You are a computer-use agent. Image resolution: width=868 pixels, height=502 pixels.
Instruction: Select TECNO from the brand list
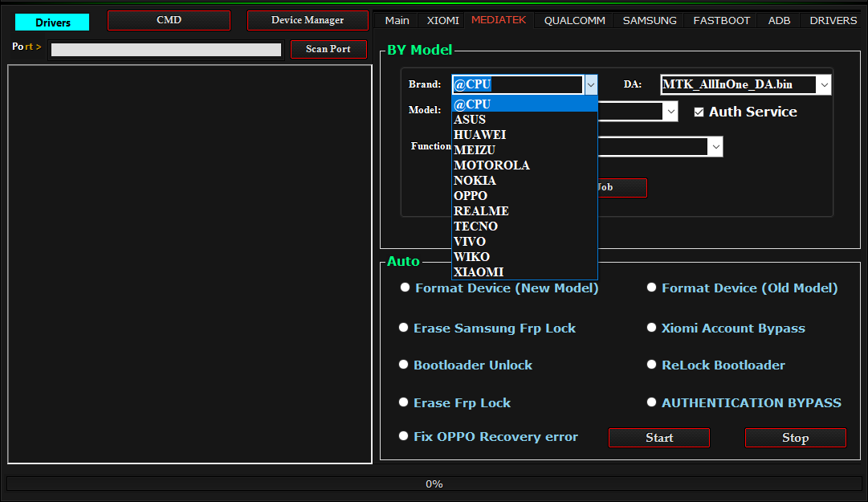(x=525, y=226)
